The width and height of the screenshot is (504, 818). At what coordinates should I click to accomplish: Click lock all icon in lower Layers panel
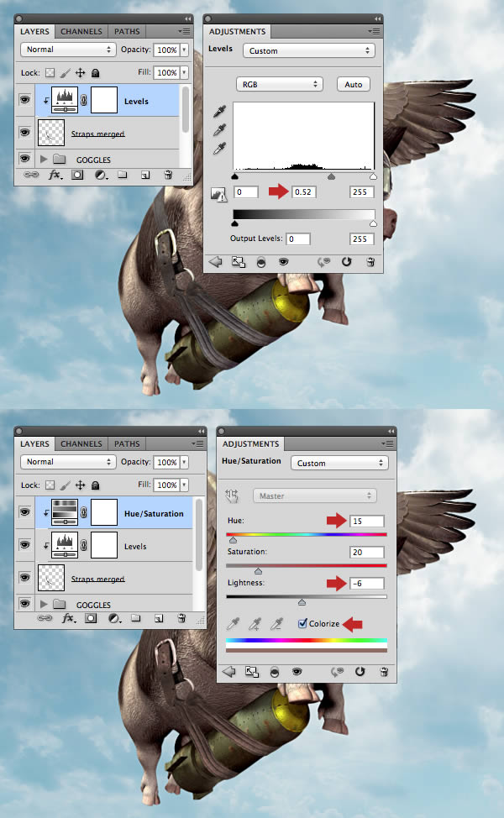pos(96,485)
